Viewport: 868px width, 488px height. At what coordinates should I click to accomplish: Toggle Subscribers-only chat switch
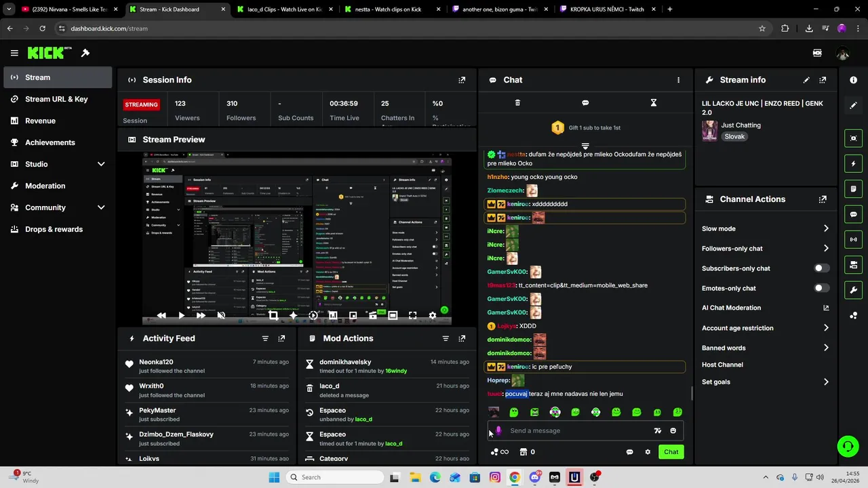click(x=821, y=268)
